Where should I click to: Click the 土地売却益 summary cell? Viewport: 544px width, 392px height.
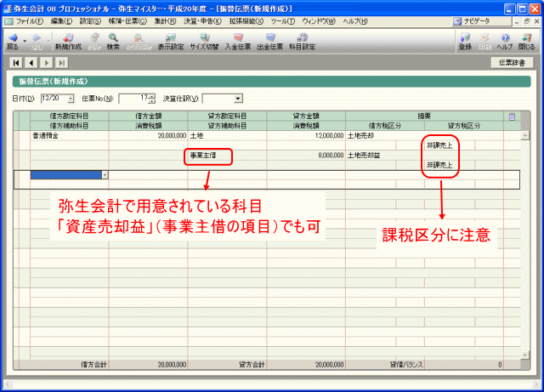pyautogui.click(x=425, y=156)
